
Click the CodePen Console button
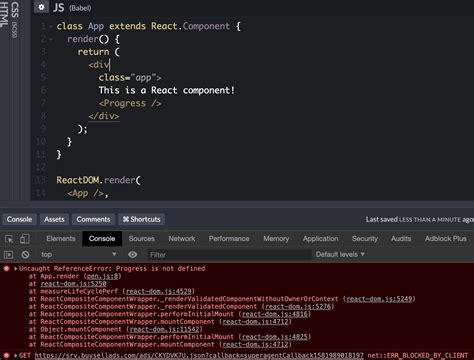pyautogui.click(x=19, y=219)
